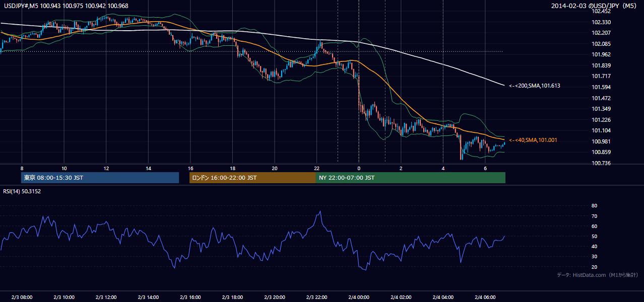Click the 102.330 price axis label

601,22
